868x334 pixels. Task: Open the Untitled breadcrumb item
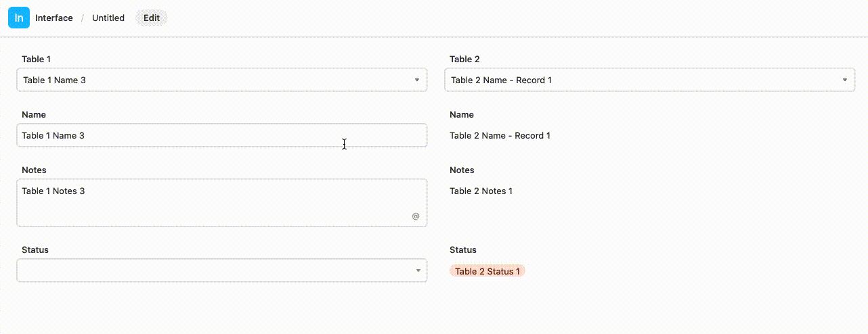pos(108,18)
